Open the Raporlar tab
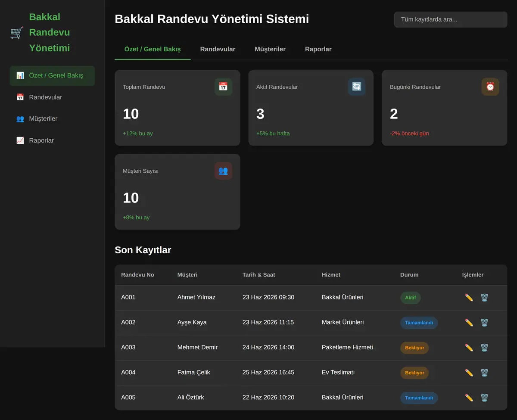517x420 pixels. tap(318, 49)
